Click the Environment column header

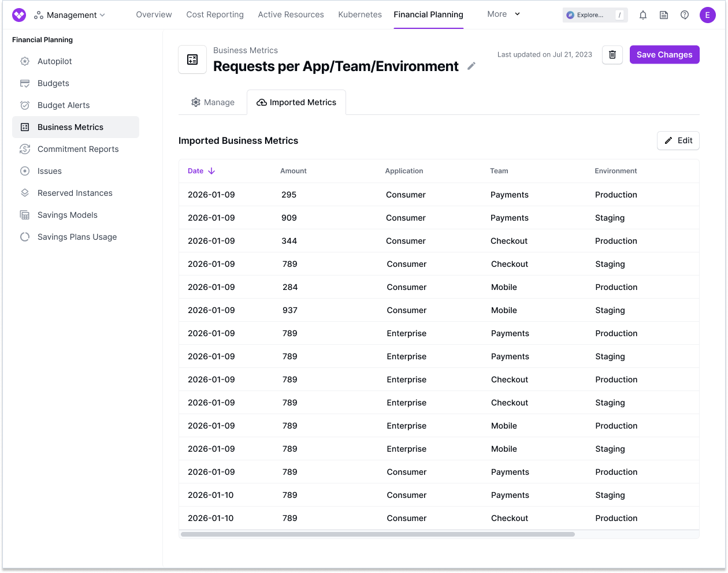616,171
